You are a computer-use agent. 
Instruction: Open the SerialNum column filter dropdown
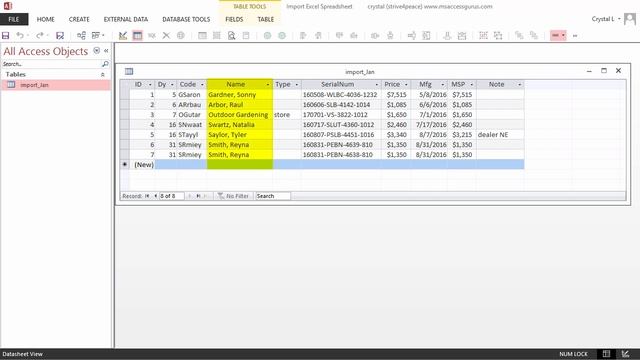click(377, 84)
